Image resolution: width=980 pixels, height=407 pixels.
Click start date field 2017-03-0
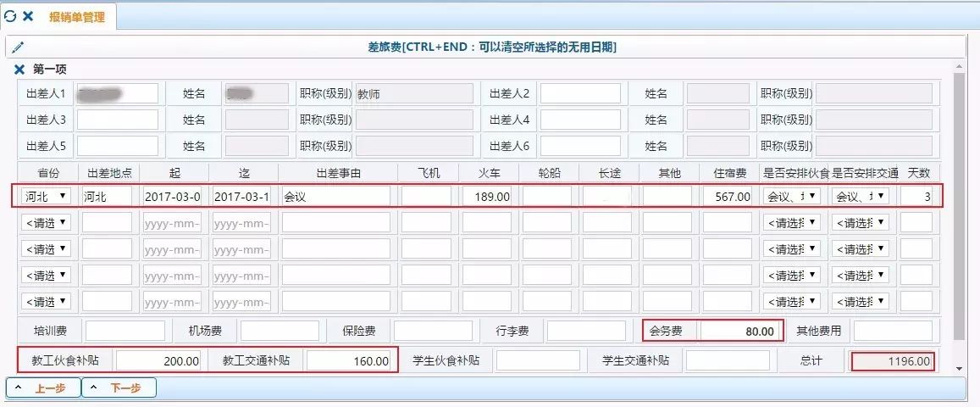pos(173,197)
